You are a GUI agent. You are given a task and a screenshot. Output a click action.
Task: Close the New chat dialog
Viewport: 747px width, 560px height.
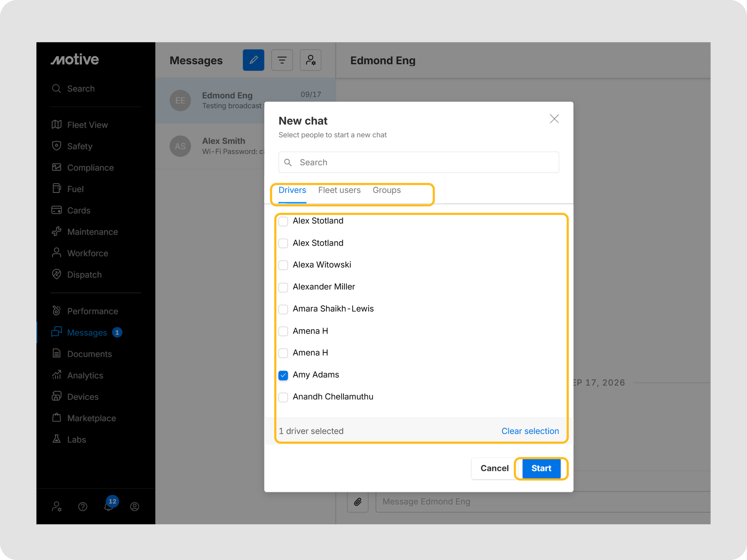[x=554, y=119]
